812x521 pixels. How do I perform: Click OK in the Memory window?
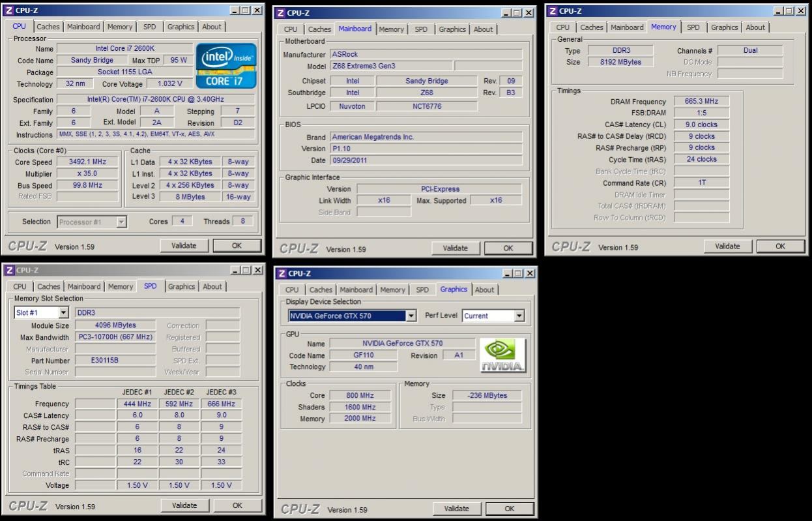[781, 246]
